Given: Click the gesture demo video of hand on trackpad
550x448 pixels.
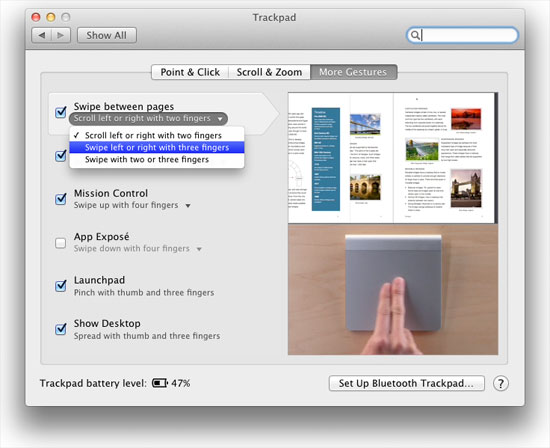Looking at the screenshot, I should (x=393, y=289).
